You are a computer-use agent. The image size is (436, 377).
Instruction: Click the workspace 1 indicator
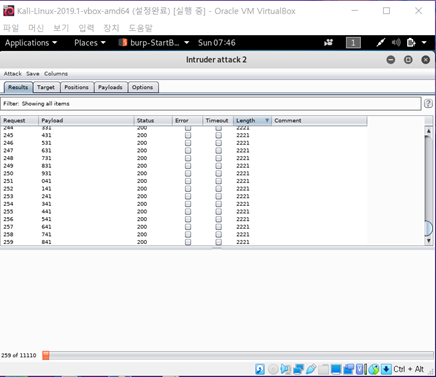[x=353, y=43]
